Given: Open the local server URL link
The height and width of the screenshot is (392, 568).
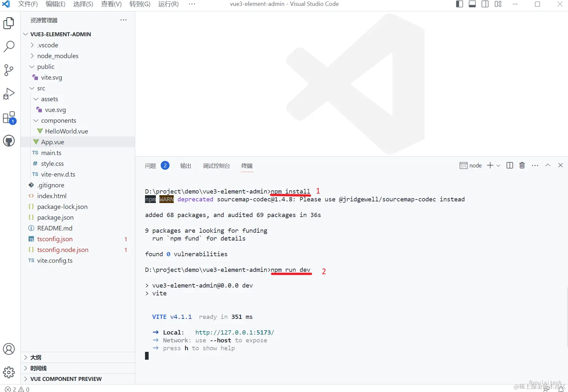Looking at the screenshot, I should [x=235, y=332].
